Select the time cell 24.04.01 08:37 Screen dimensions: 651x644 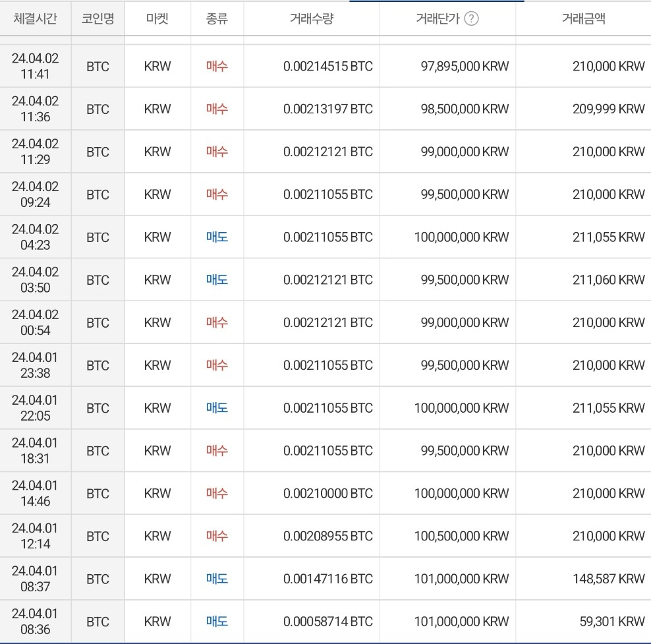(36, 579)
